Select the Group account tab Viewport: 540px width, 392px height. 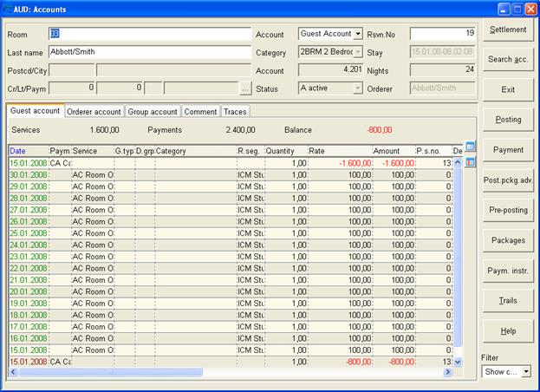[x=153, y=112]
